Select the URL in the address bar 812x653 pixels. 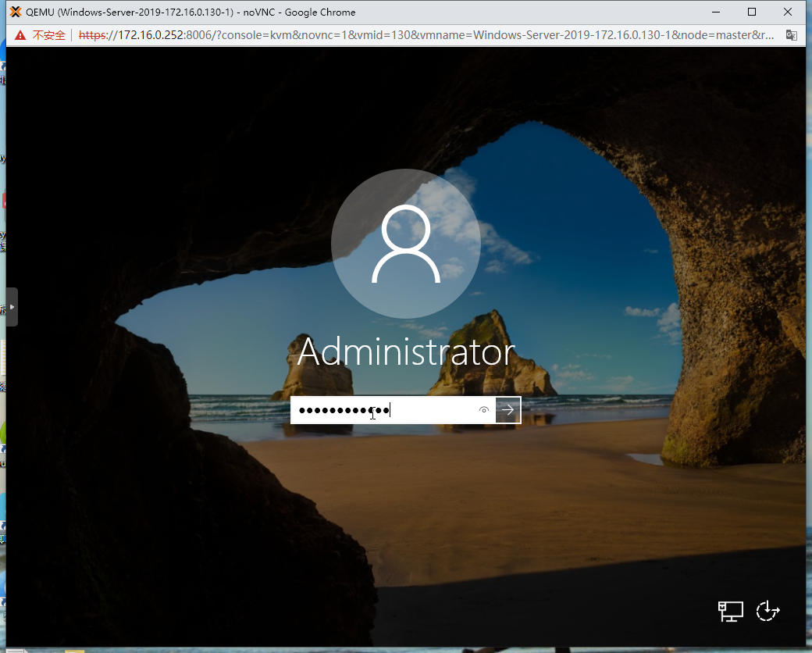pyautogui.click(x=426, y=35)
